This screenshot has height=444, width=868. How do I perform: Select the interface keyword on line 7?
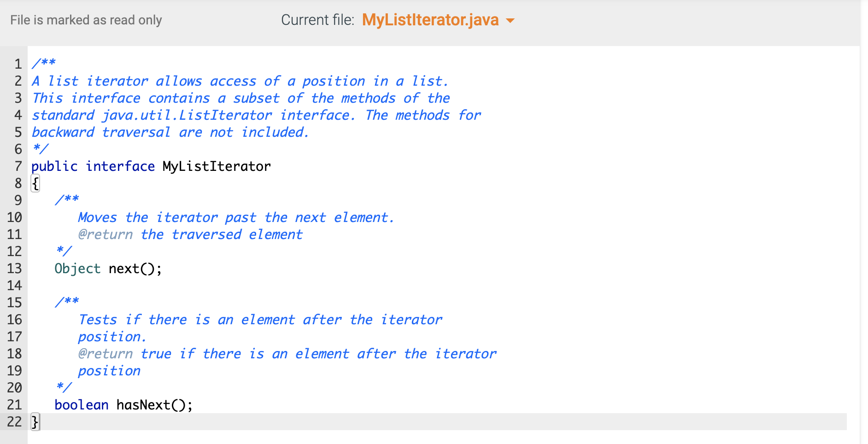click(119, 166)
